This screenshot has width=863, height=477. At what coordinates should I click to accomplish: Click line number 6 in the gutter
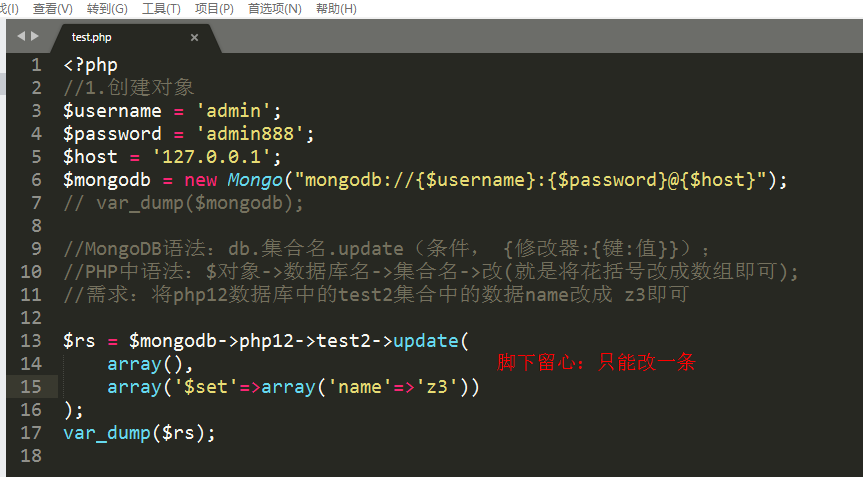[36, 180]
